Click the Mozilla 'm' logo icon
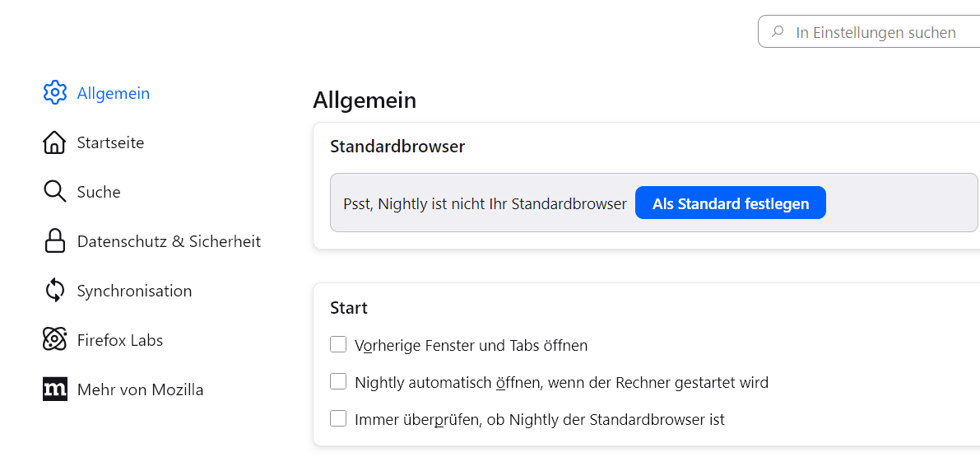Image resolution: width=980 pixels, height=457 pixels. tap(54, 389)
